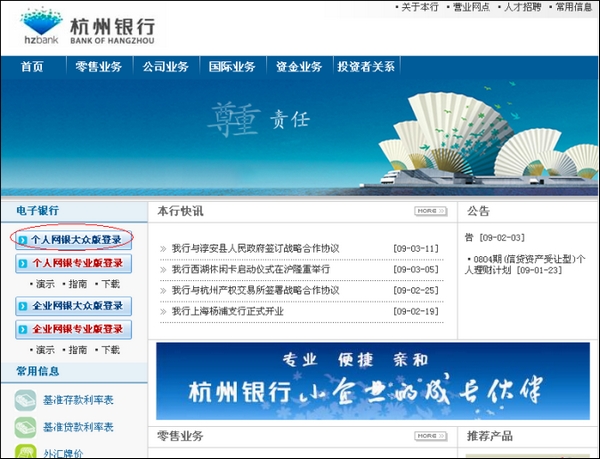
Task: Open 资金业务 navigation menu item
Action: [299, 67]
